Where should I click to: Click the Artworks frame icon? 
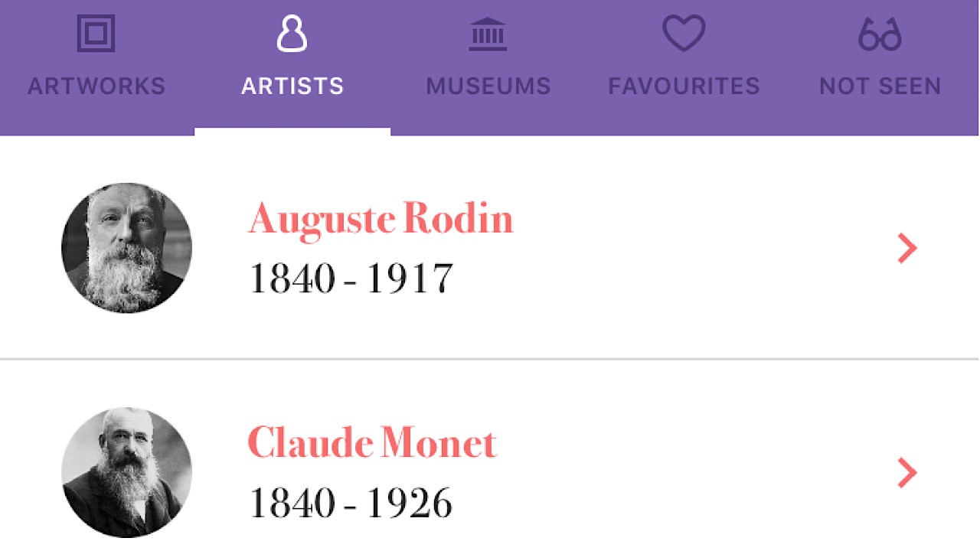pyautogui.click(x=96, y=34)
